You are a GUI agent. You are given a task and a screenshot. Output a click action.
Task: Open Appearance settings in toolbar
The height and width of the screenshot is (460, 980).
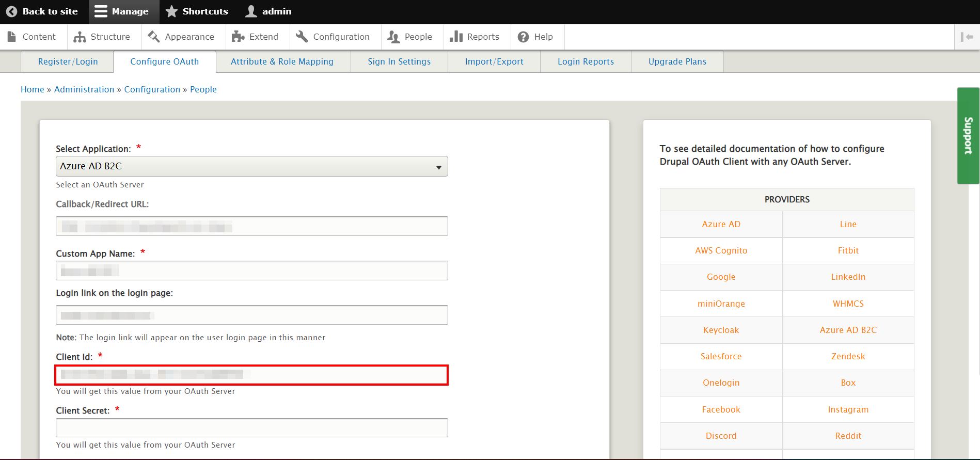coord(181,37)
